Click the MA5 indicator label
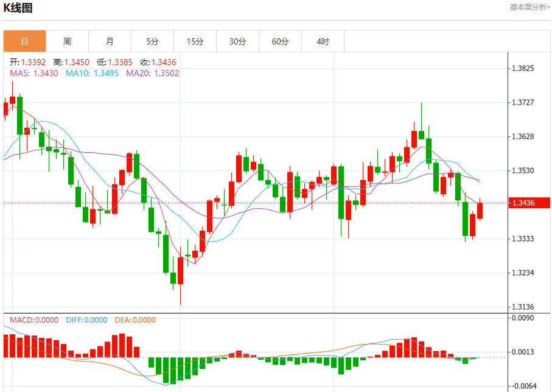Viewport: 552px width, 392px height. pos(34,73)
